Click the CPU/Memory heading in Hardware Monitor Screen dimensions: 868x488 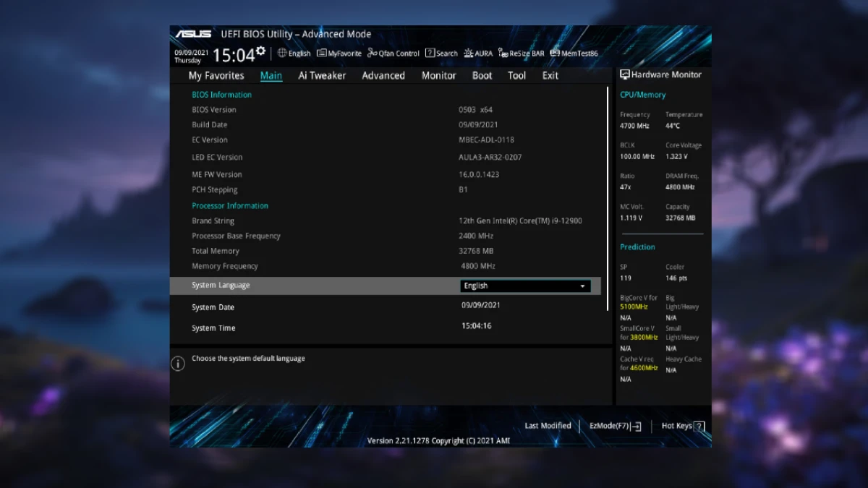pos(642,95)
